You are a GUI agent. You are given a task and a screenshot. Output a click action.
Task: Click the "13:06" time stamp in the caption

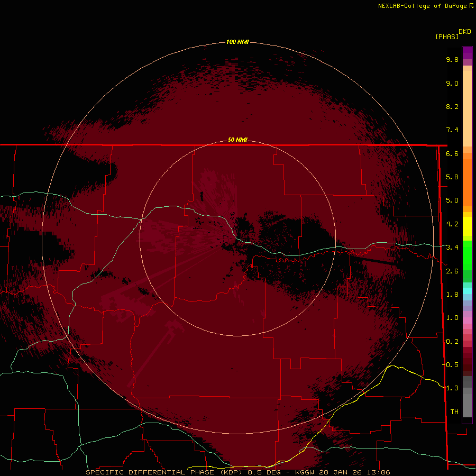(x=378, y=472)
